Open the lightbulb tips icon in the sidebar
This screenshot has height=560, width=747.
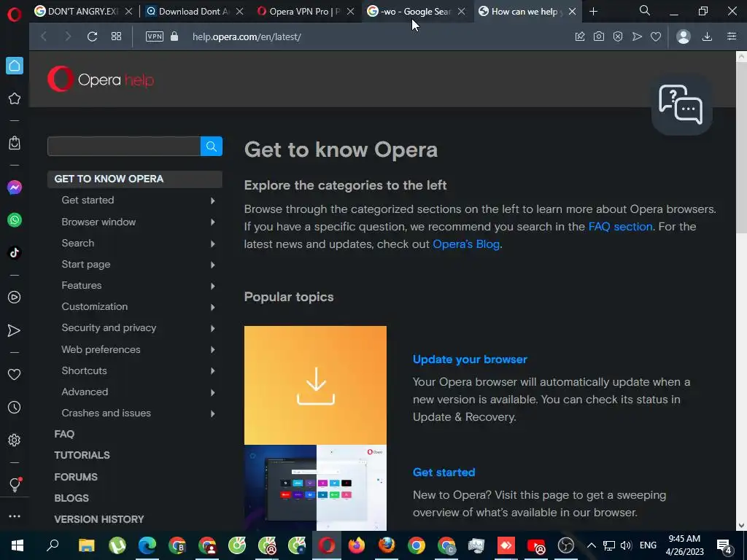(x=15, y=485)
